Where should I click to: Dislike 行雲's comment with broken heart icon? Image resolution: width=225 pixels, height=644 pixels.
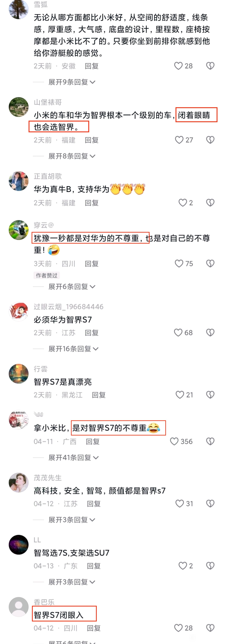point(210,395)
